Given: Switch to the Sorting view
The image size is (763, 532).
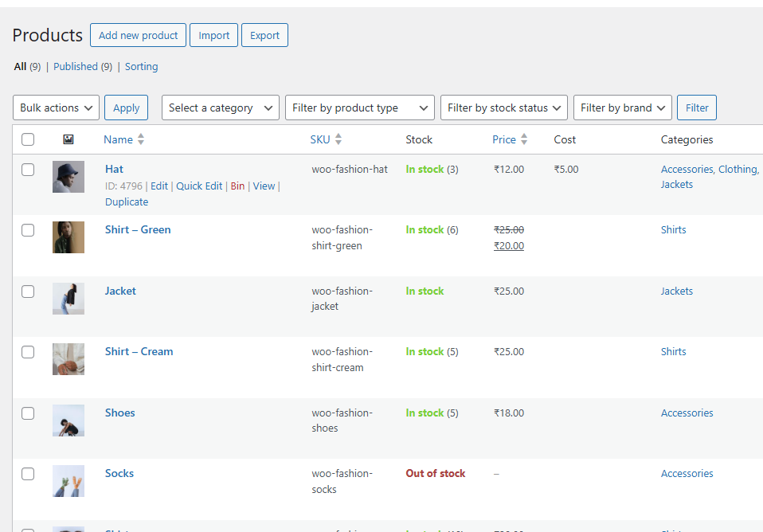Looking at the screenshot, I should click(x=141, y=67).
